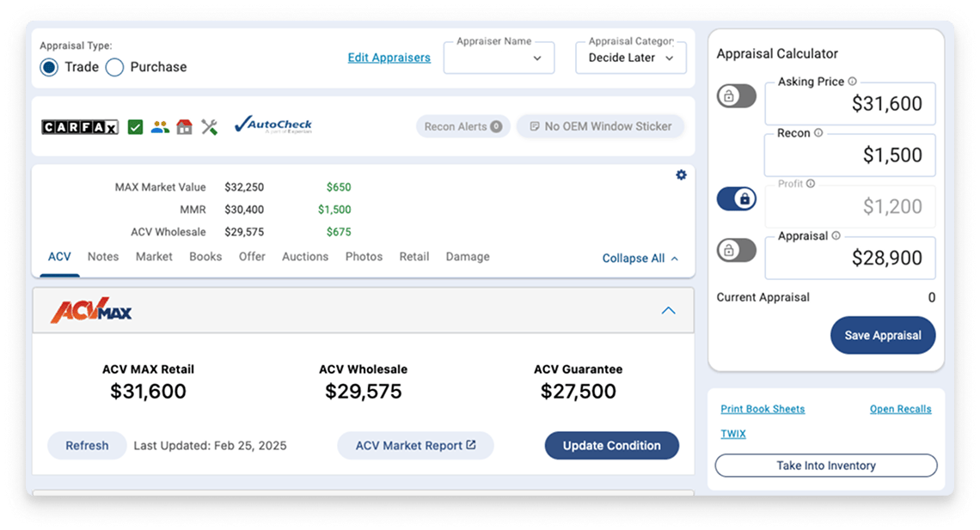Screen dimensions: 980x530
Task: Select the Trade appraisal type
Action: click(x=49, y=67)
